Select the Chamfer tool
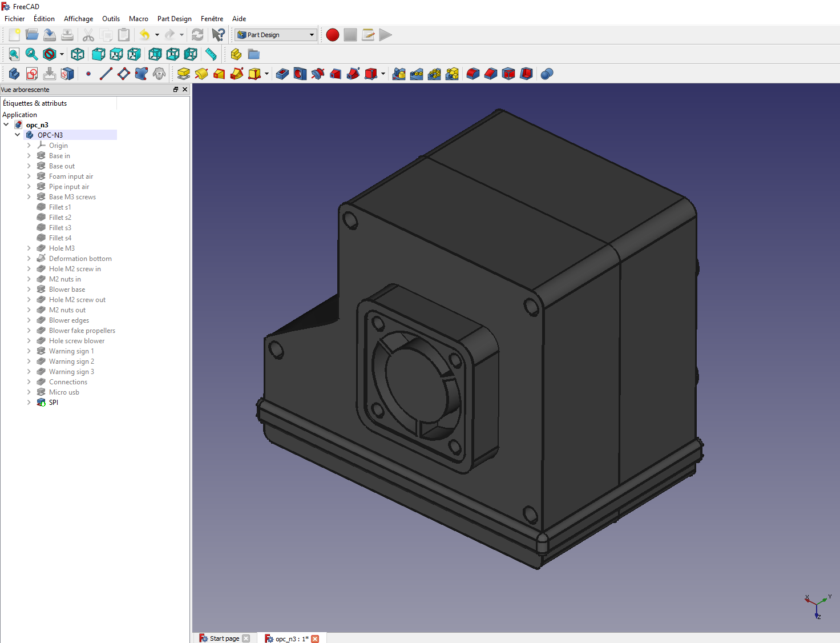 [491, 74]
